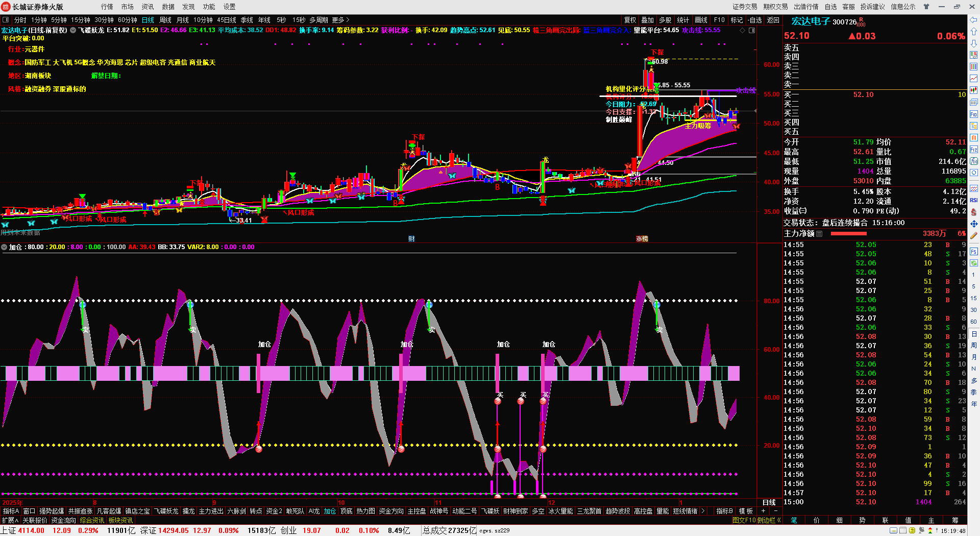The width and height of the screenshot is (980, 536).
Task: Click the F5 icon in right sidebar
Action: coord(974,252)
